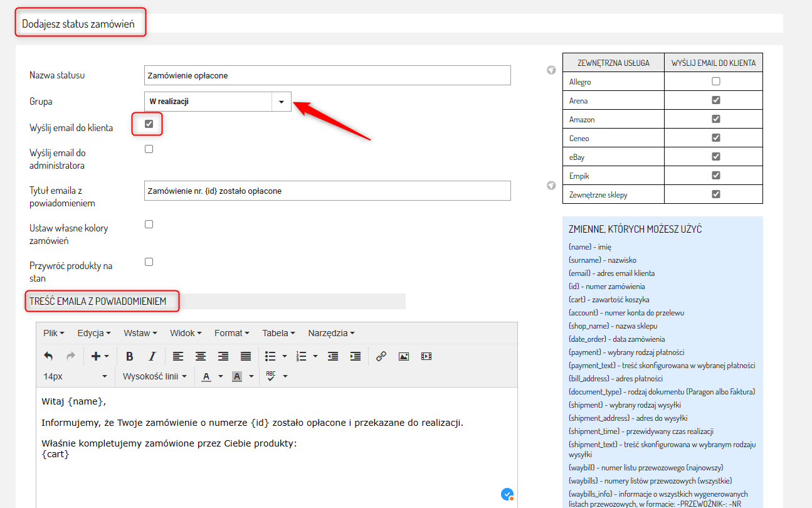Uncheck the eBay email checkbox
The height and width of the screenshot is (508, 812).
tap(716, 157)
